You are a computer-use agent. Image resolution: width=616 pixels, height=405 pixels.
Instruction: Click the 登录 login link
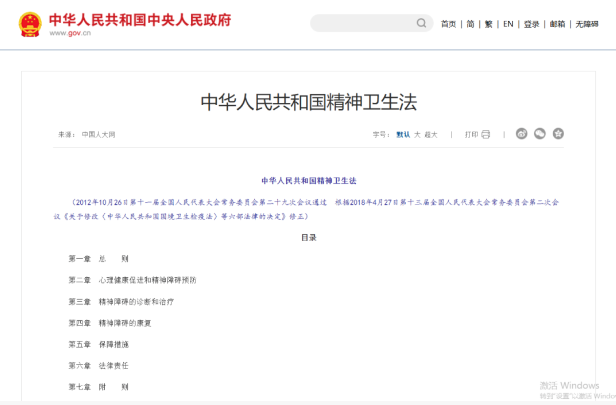[x=531, y=24]
